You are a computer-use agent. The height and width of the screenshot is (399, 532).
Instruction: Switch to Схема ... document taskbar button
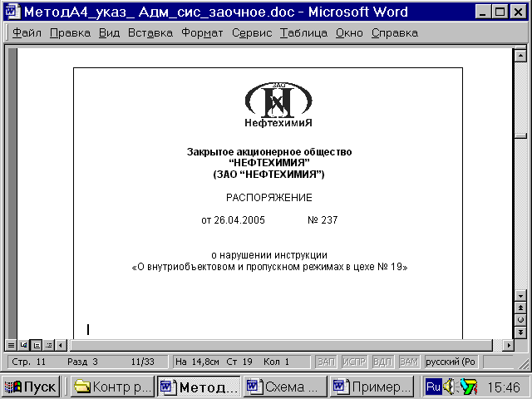285,387
